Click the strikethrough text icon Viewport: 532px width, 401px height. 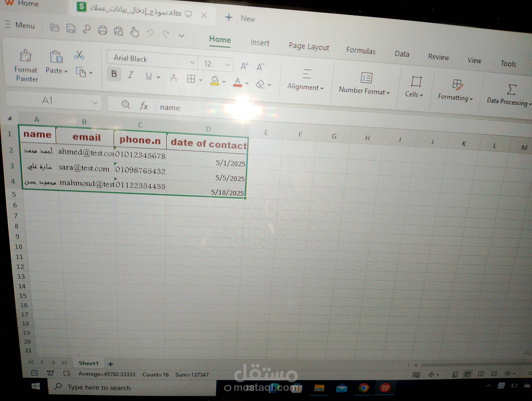tap(173, 78)
